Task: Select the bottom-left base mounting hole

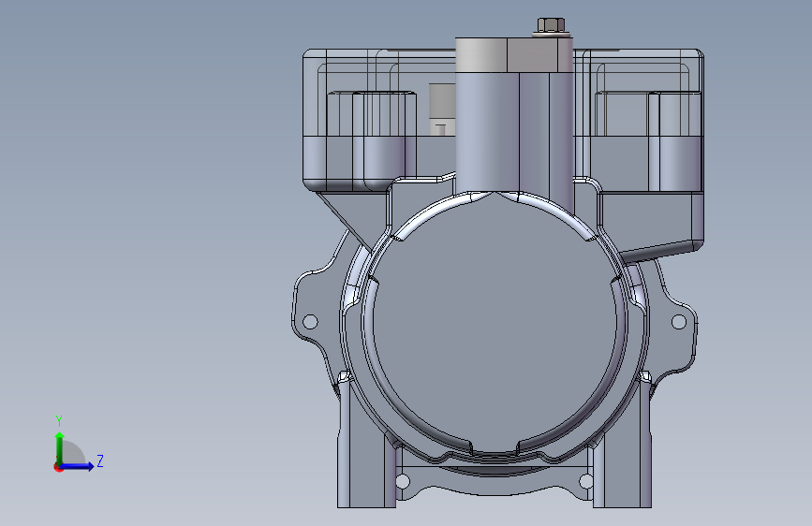Action: 403,481
